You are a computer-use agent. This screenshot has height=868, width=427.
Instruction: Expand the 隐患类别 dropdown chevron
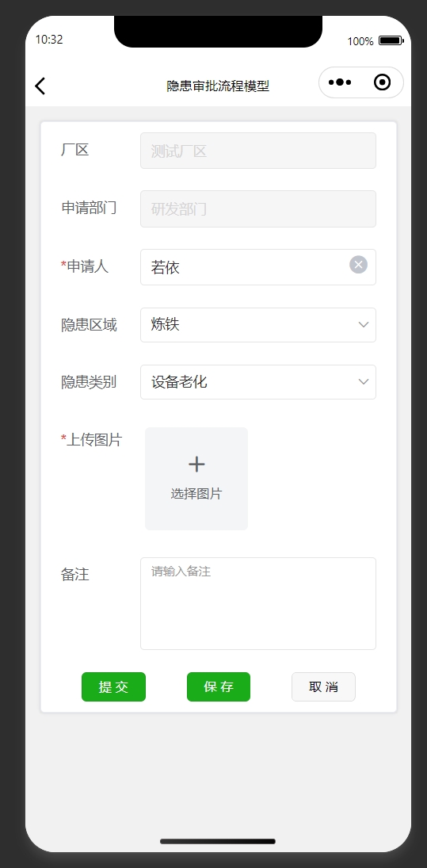tap(364, 381)
